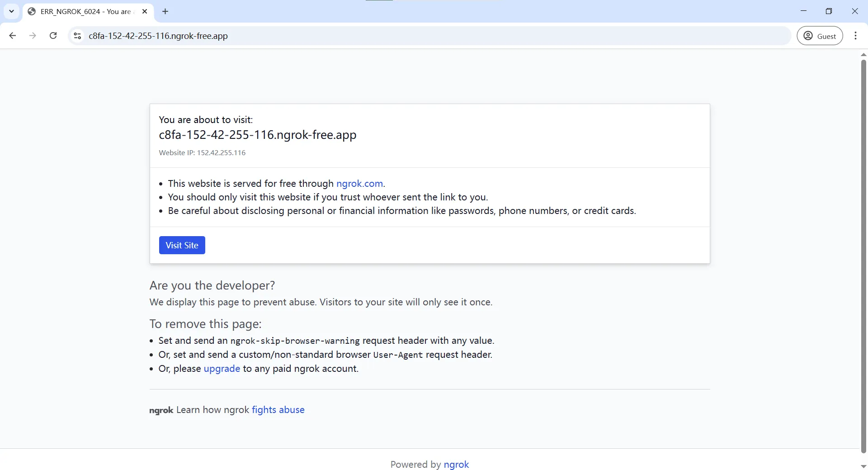The image size is (868, 470).
Task: Open the tab search dropdown arrow
Action: (x=12, y=11)
